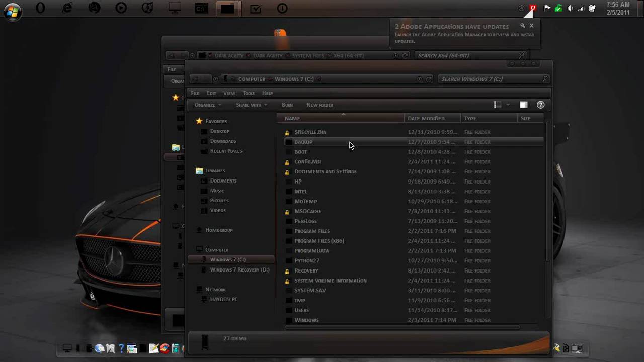
Task: Open the view options dropdown arrow
Action: click(508, 105)
